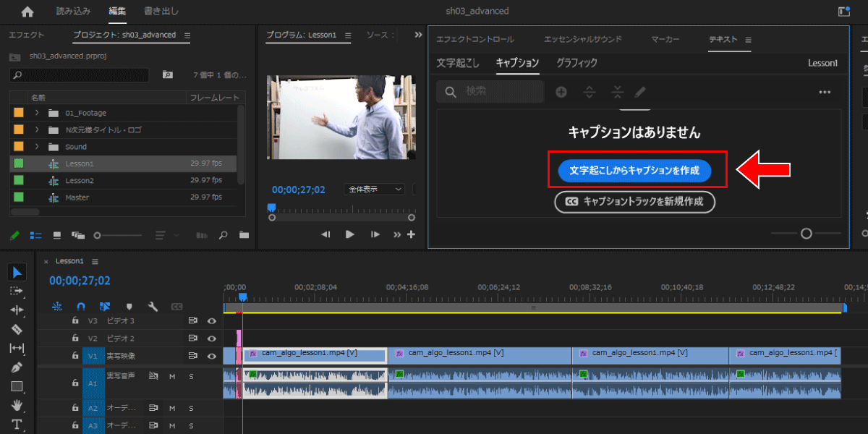Open the テキスト panel menu
Viewport: 868px width, 434px height.
[x=749, y=39]
